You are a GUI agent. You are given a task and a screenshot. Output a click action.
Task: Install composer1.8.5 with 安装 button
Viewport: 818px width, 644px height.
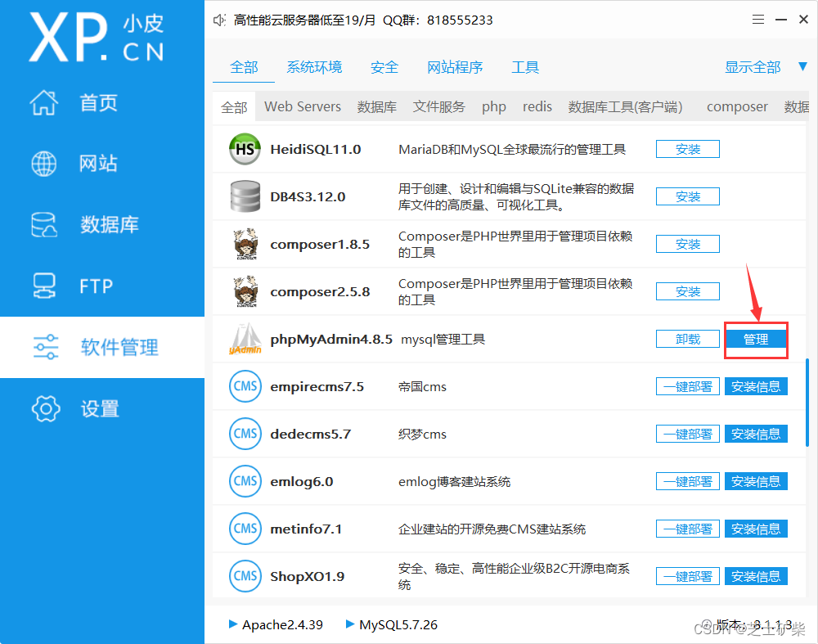pyautogui.click(x=688, y=244)
